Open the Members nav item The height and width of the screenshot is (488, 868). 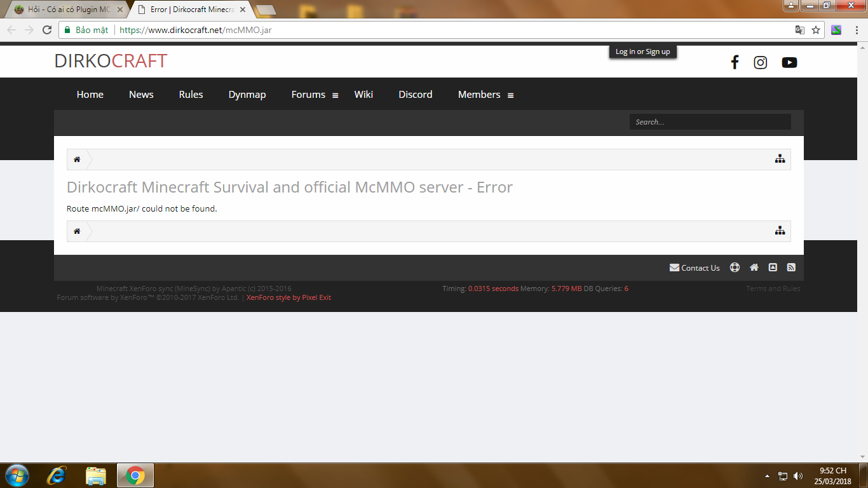click(x=479, y=94)
